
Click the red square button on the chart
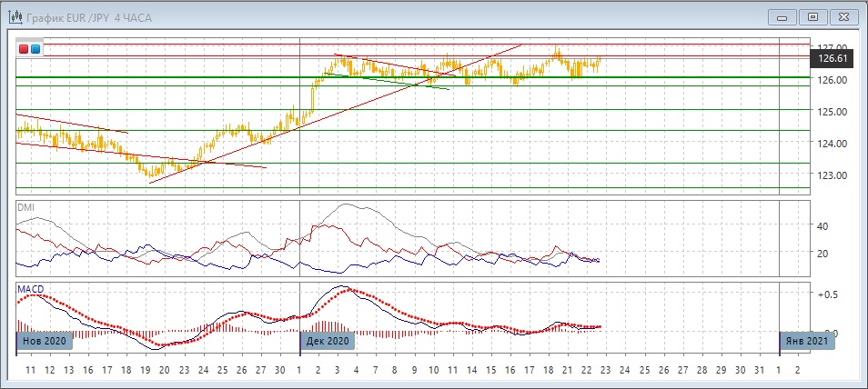coord(24,49)
